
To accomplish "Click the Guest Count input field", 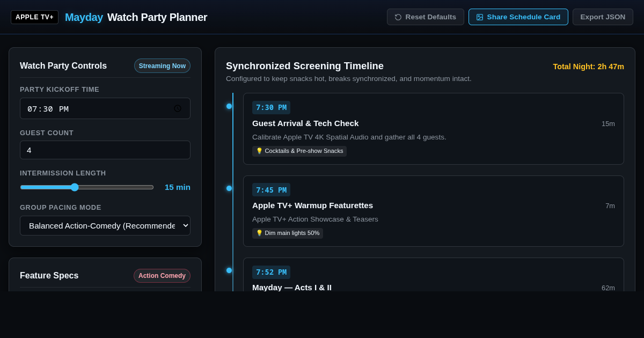I will (105, 150).
